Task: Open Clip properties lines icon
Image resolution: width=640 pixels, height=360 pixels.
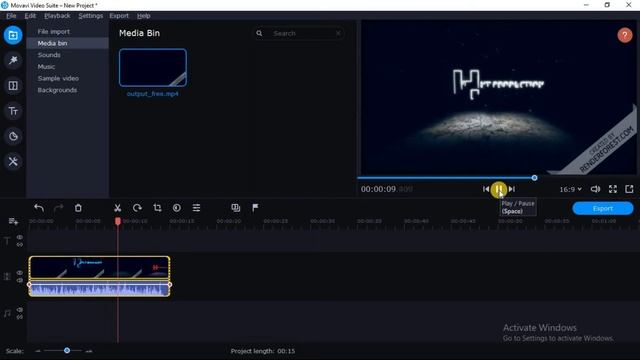Action: pos(196,208)
